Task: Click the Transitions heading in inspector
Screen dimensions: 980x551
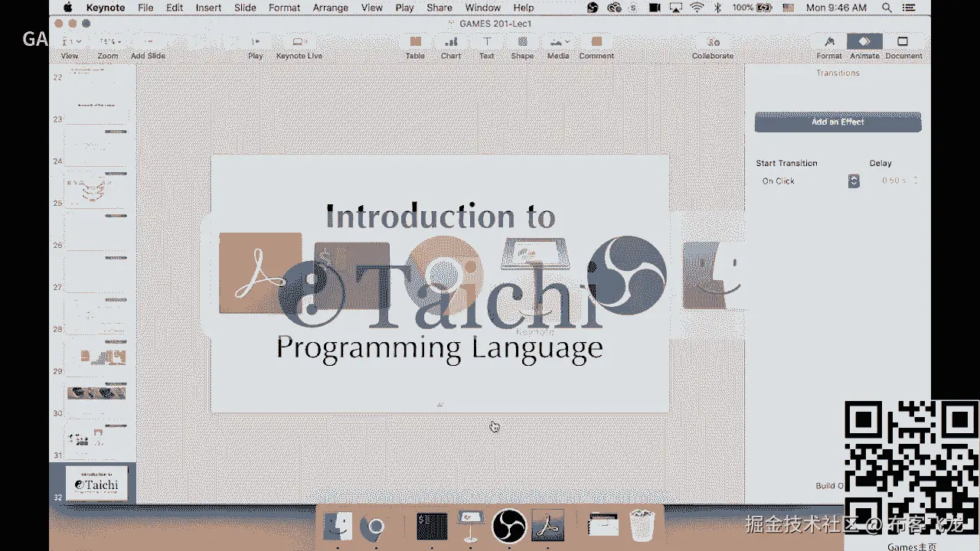Action: (838, 73)
